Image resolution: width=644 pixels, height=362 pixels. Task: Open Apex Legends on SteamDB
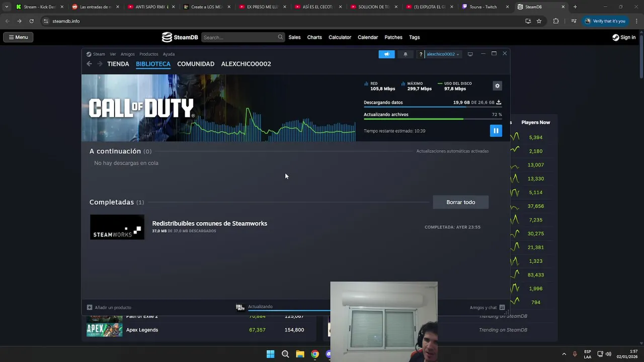[x=142, y=330]
